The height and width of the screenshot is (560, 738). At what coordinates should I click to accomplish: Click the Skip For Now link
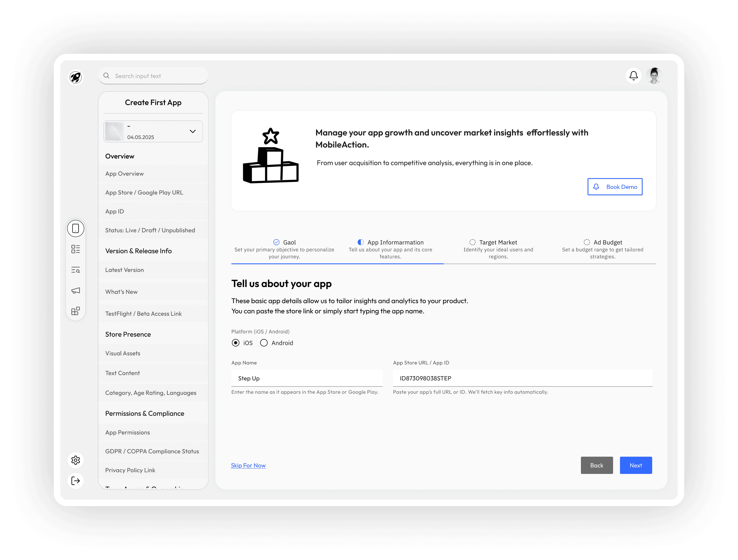[x=248, y=465]
